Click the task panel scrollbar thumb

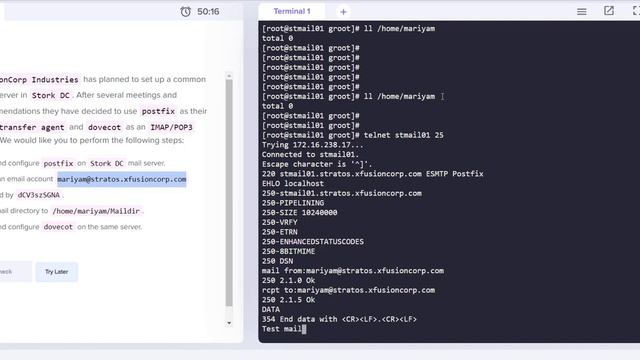(x=229, y=193)
